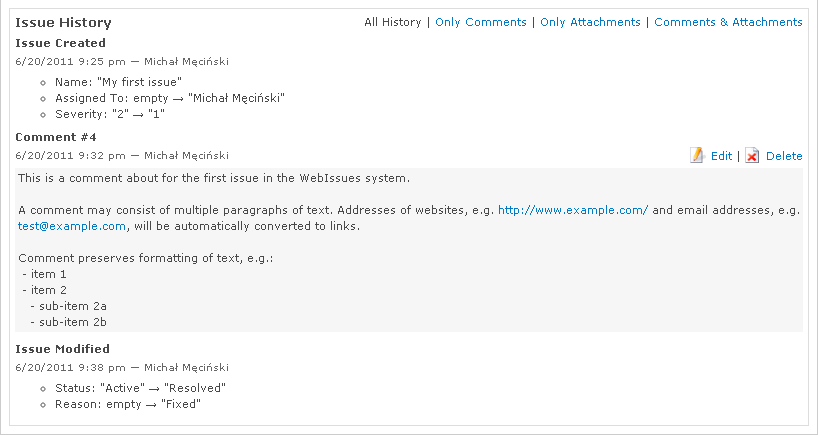Screen dimensions: 818x435
Task: Click the pencil Edit icon for Comment #4
Action: (697, 156)
